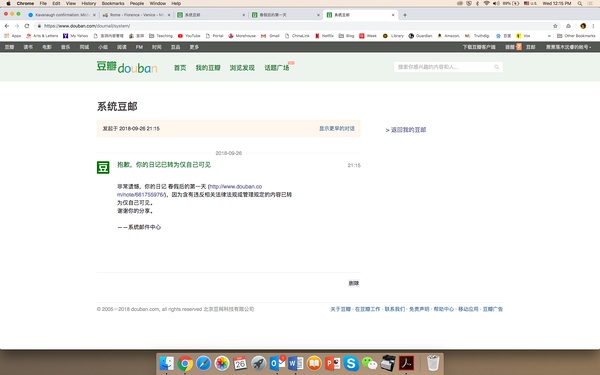Open the Chrome profile avatar

583,26
